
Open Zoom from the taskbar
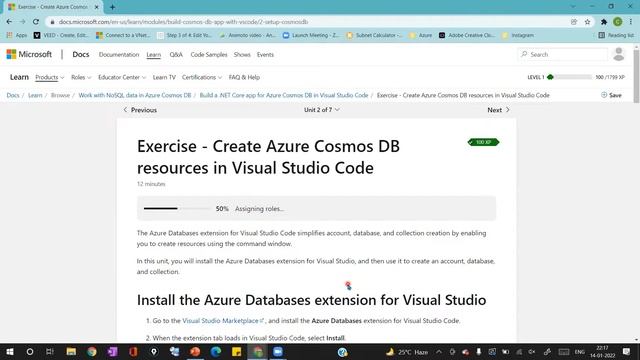click(278, 352)
